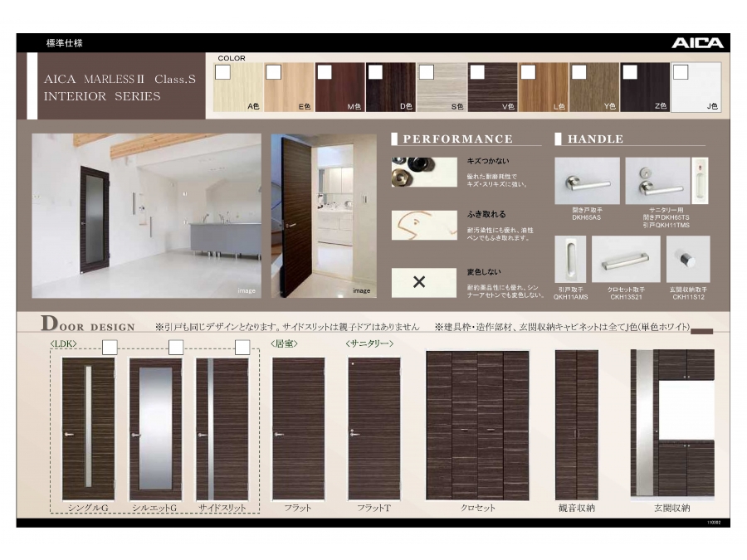This screenshot has width=747, height=560.
Task: Click the Y色 olive-brown wood swatch
Action: [x=594, y=87]
